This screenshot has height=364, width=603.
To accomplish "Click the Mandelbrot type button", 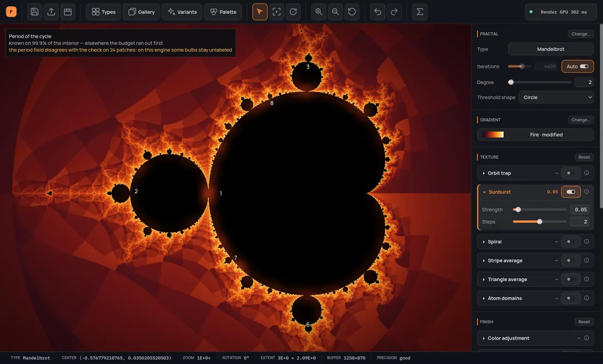I will click(x=551, y=49).
